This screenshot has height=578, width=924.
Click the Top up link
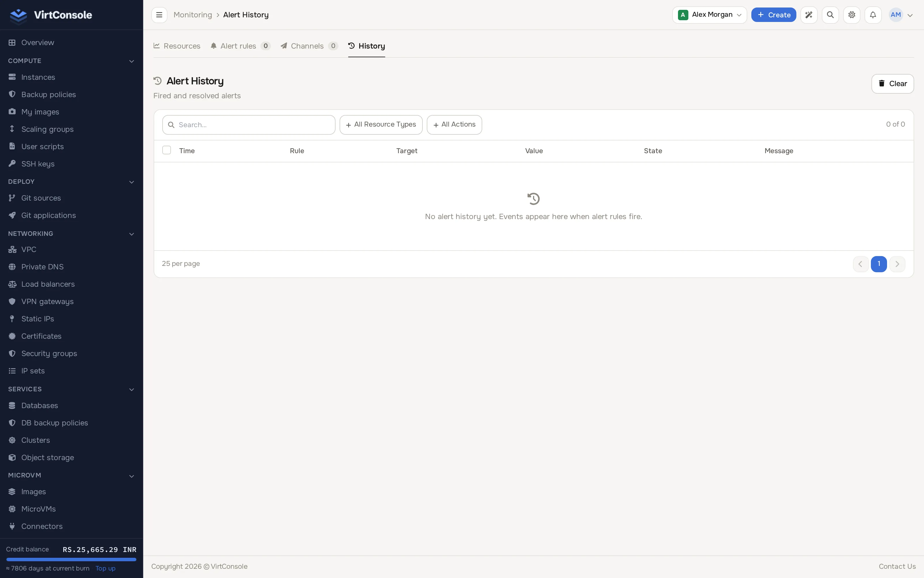tap(105, 568)
